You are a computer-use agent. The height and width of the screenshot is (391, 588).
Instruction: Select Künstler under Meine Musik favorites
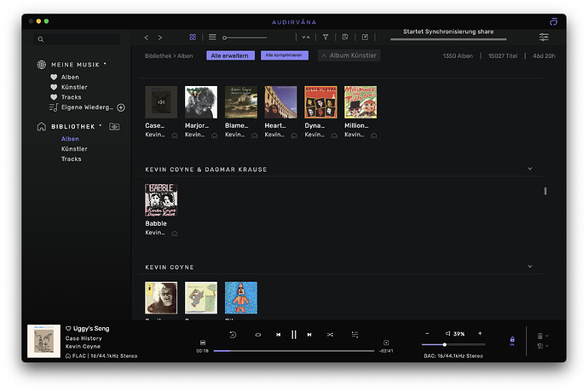point(74,87)
